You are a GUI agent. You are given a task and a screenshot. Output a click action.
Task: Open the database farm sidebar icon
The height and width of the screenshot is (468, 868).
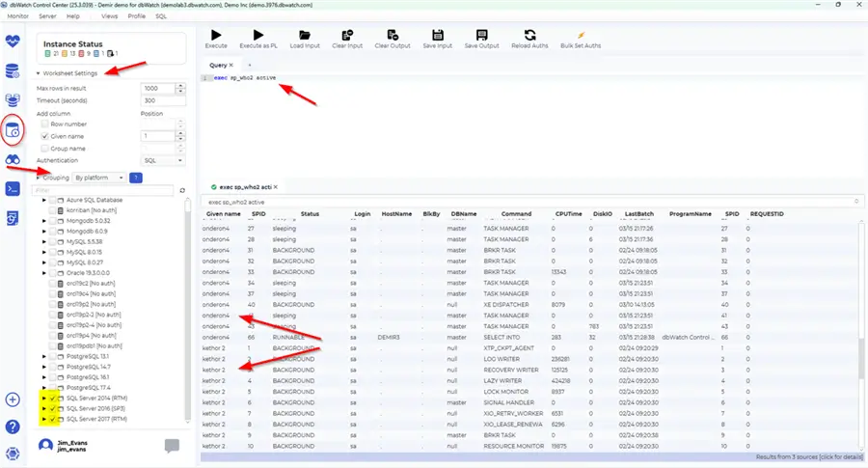[13, 100]
